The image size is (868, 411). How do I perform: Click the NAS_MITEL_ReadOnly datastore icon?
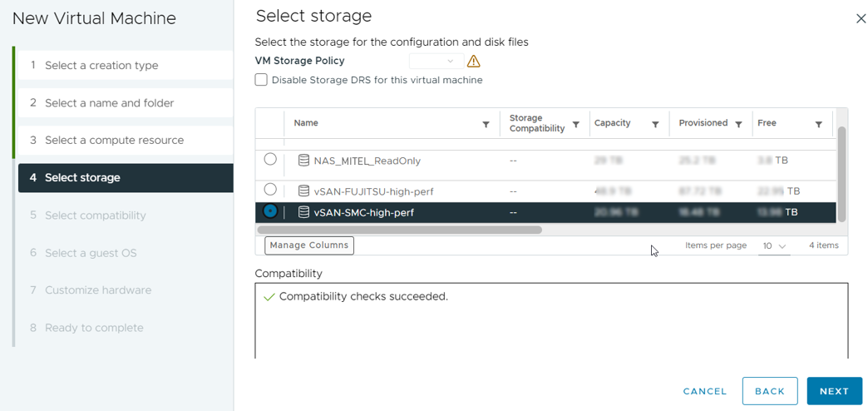click(x=303, y=161)
